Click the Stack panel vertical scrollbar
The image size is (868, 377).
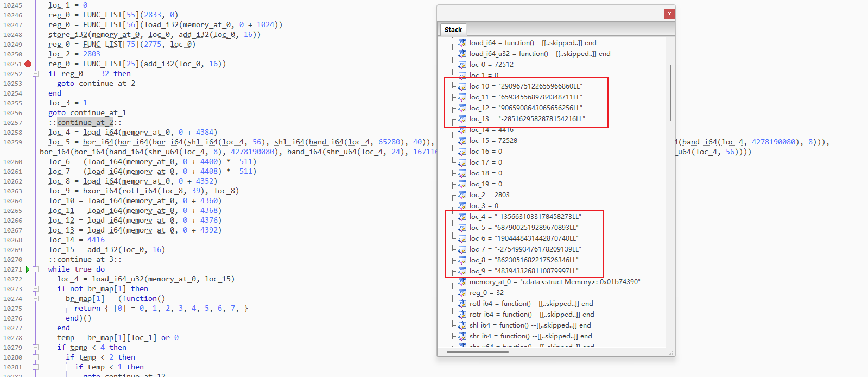point(670,92)
